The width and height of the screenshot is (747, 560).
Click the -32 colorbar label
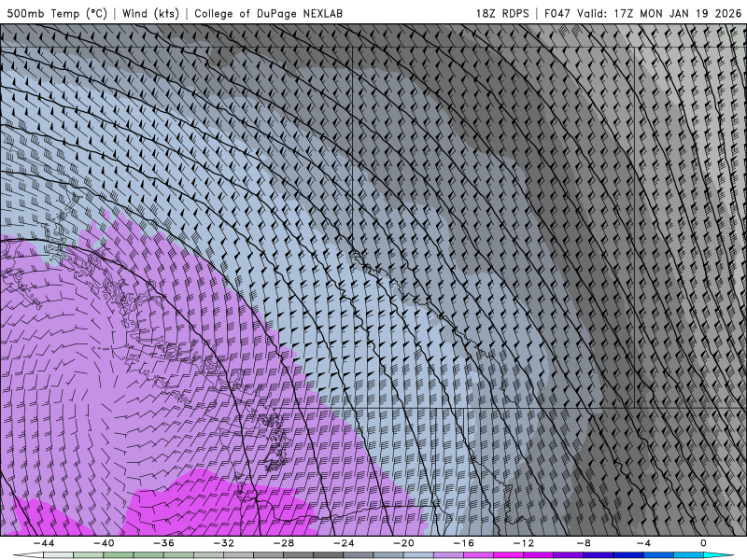[x=224, y=543]
